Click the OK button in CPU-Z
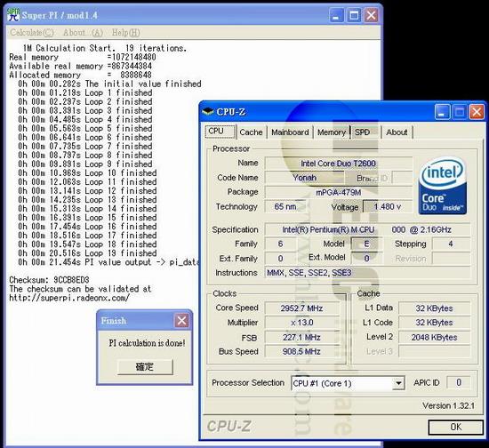Screen dimensions: 489x448 click(455, 427)
